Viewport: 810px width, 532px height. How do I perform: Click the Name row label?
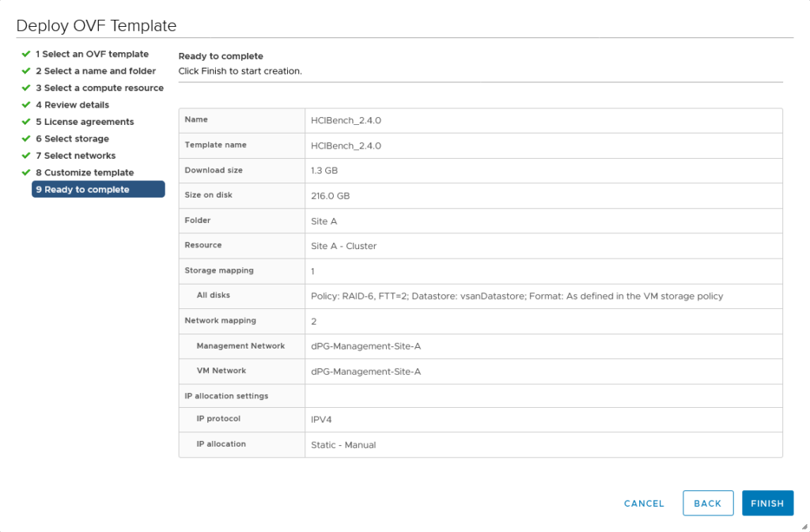pos(196,119)
